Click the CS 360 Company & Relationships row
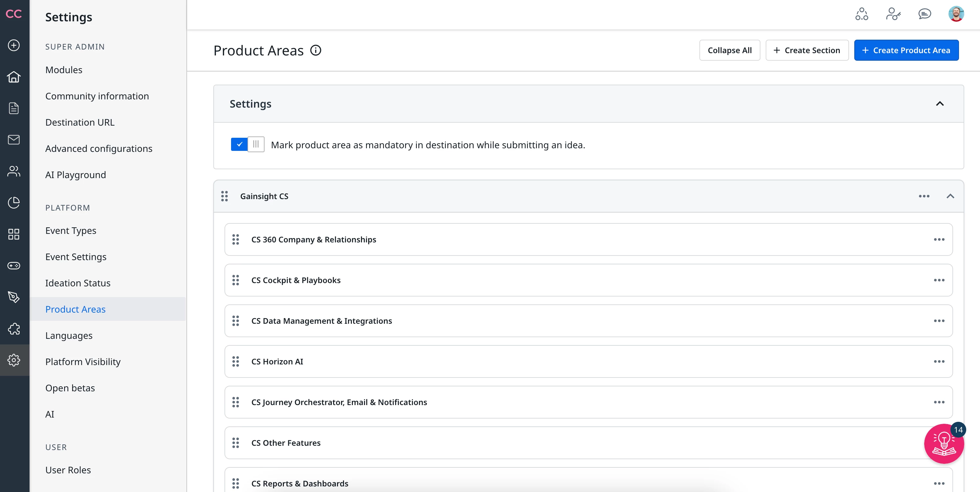 click(588, 239)
